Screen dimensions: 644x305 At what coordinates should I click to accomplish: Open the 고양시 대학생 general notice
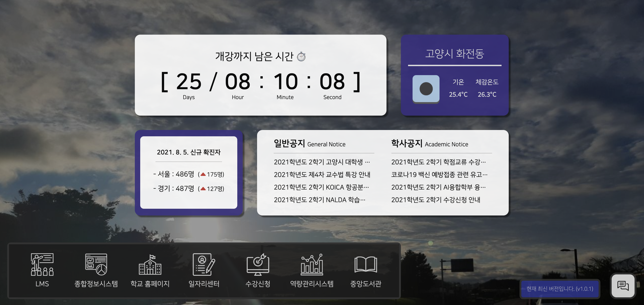(322, 162)
